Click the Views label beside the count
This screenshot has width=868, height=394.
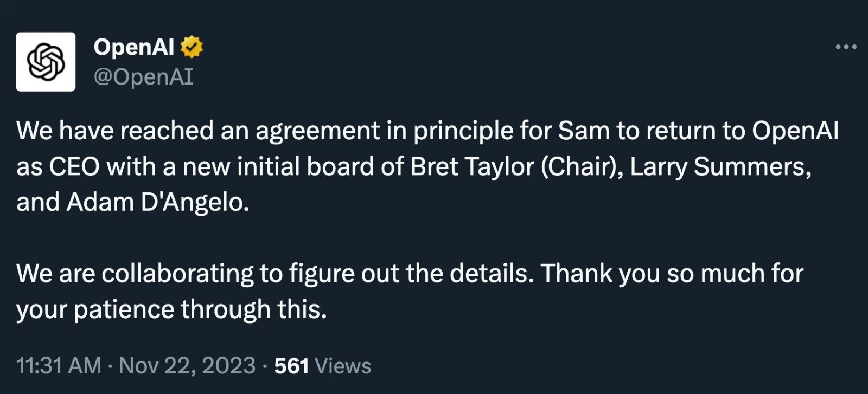pyautogui.click(x=343, y=366)
